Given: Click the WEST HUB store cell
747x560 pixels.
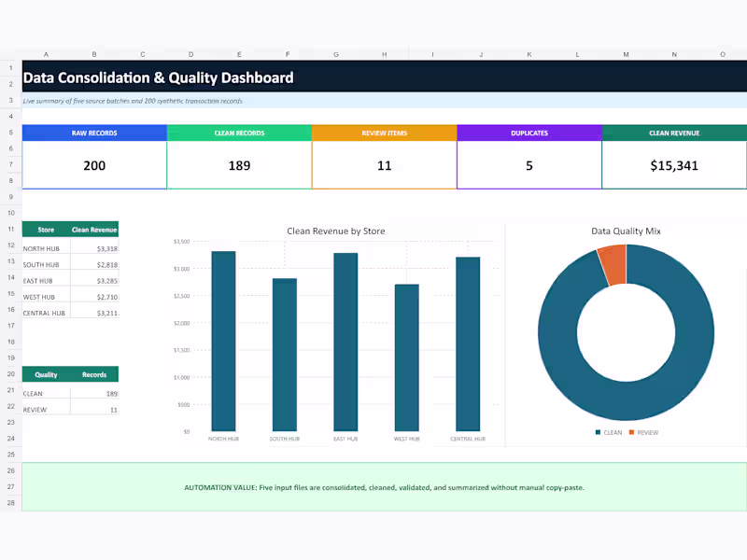Looking at the screenshot, I should [x=46, y=297].
